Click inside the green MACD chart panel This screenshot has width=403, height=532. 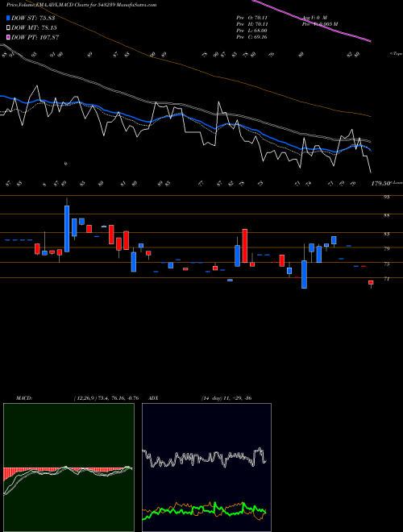click(x=69, y=468)
